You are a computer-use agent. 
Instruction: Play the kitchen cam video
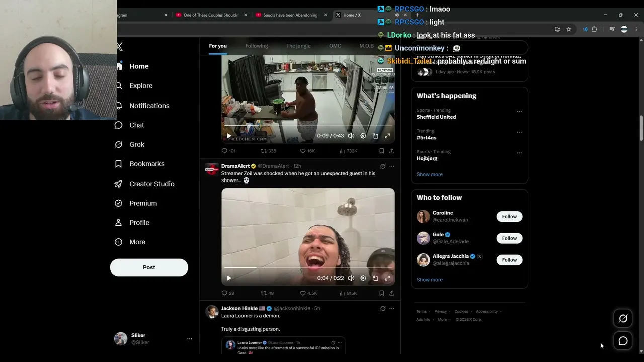(x=229, y=136)
